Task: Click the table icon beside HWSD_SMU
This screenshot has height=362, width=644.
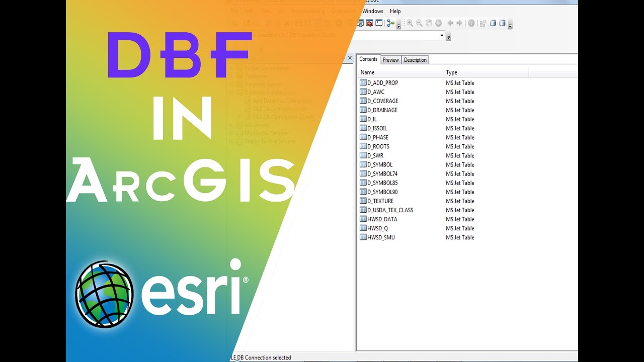Action: pos(363,237)
